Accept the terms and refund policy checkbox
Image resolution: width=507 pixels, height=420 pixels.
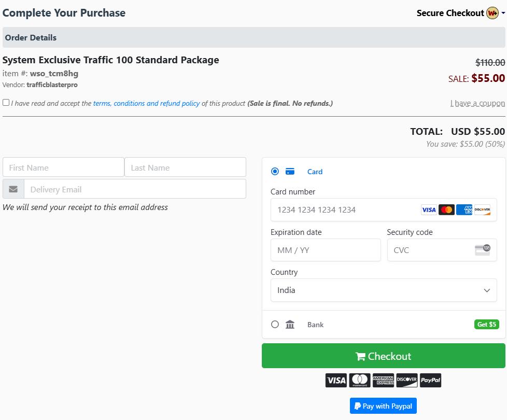(6, 103)
